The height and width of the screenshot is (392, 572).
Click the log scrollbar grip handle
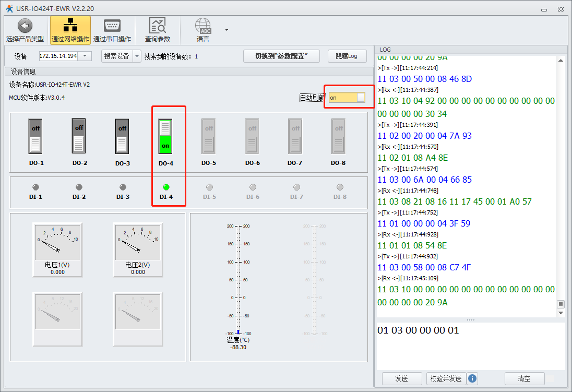click(x=561, y=304)
